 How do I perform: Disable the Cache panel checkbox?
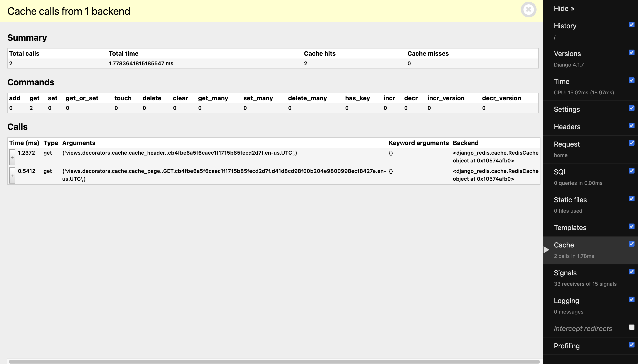click(x=631, y=244)
